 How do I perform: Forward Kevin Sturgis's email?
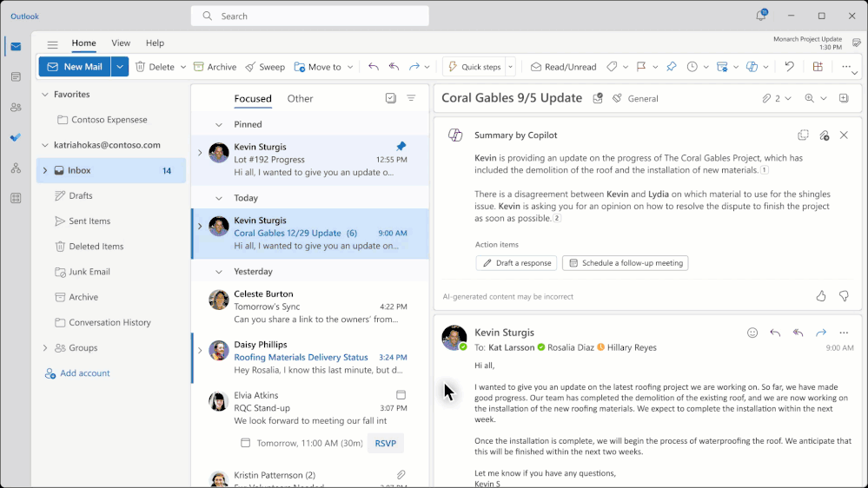pyautogui.click(x=821, y=333)
